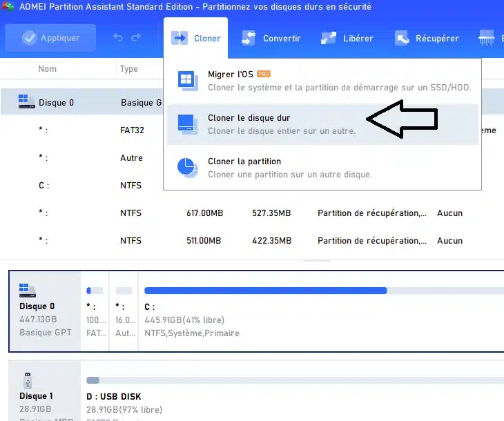The width and height of the screenshot is (504, 421).
Task: Select the 617.00MB NTFS recovery row
Action: [252, 213]
